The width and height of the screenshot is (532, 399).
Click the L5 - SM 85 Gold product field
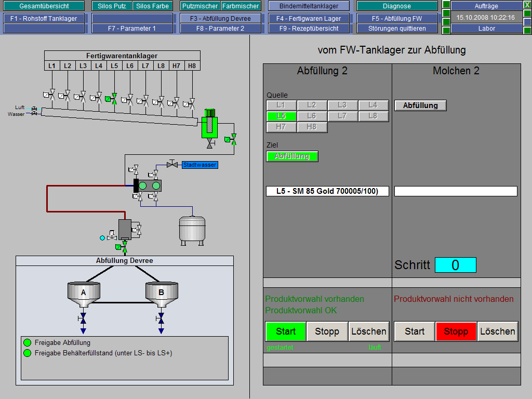pyautogui.click(x=327, y=191)
